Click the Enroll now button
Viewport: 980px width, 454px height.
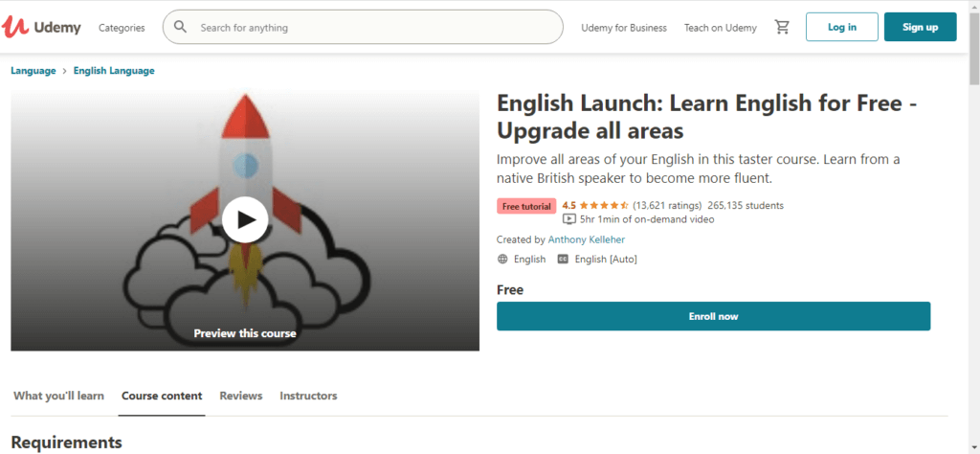713,316
